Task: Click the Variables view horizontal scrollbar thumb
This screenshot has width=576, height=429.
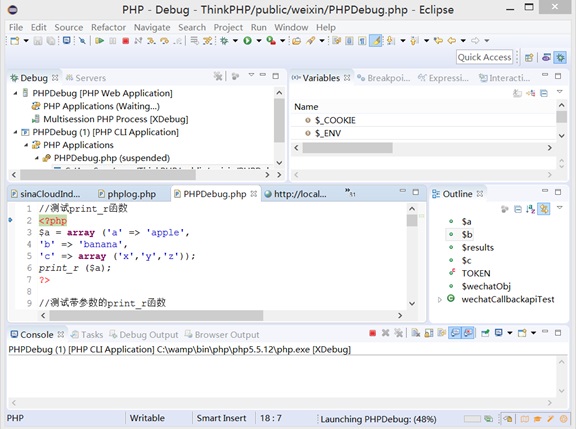Action: coord(347,148)
